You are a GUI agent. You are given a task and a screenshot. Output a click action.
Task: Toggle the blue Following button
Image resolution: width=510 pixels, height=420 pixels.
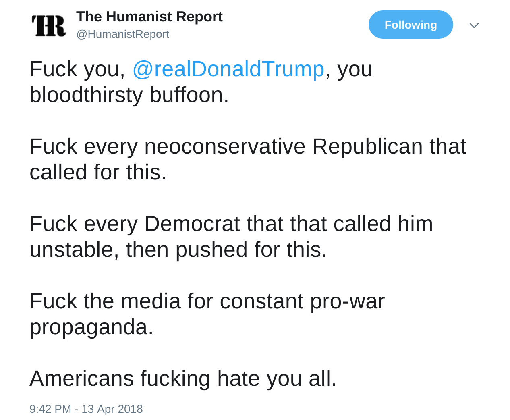coord(410,25)
